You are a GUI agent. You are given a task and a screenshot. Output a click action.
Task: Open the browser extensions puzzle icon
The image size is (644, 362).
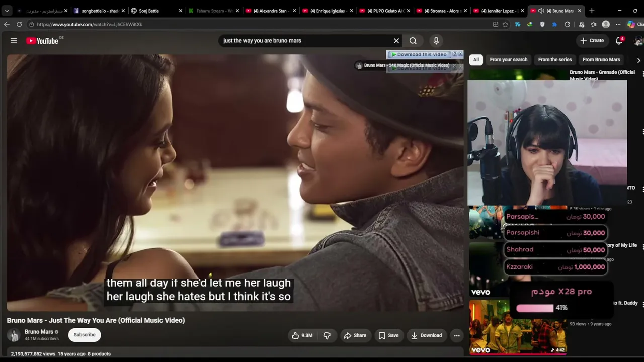tap(567, 24)
